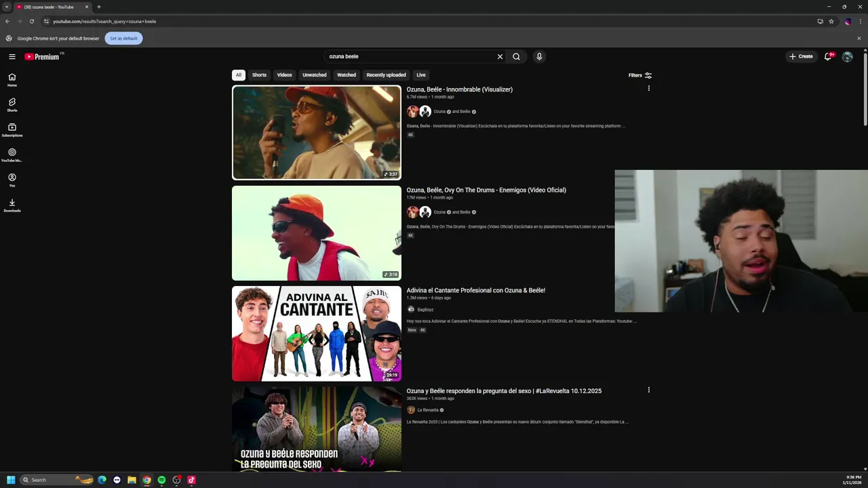Viewport: 868px width, 488px height.
Task: Open Ozuna y Beéle responden video title
Action: (504, 390)
